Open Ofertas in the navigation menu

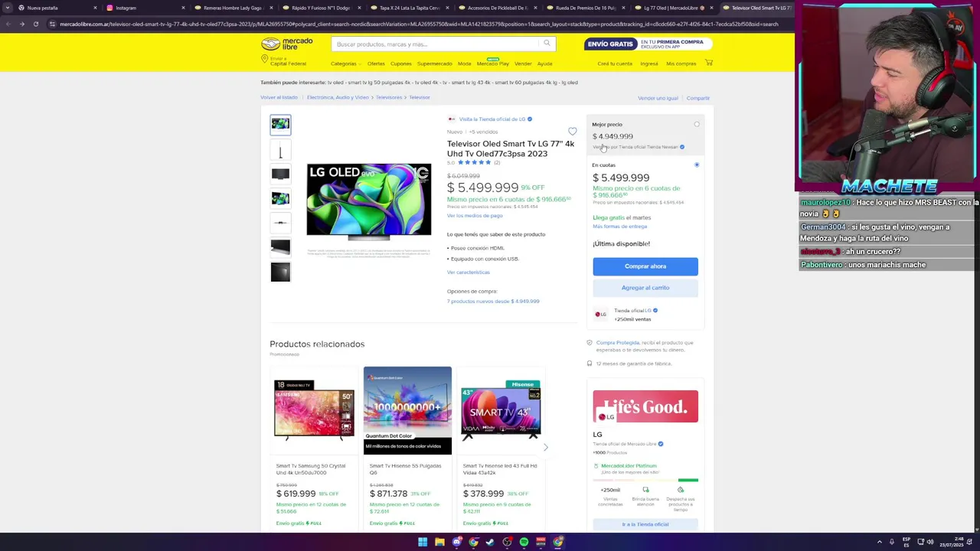(x=376, y=64)
